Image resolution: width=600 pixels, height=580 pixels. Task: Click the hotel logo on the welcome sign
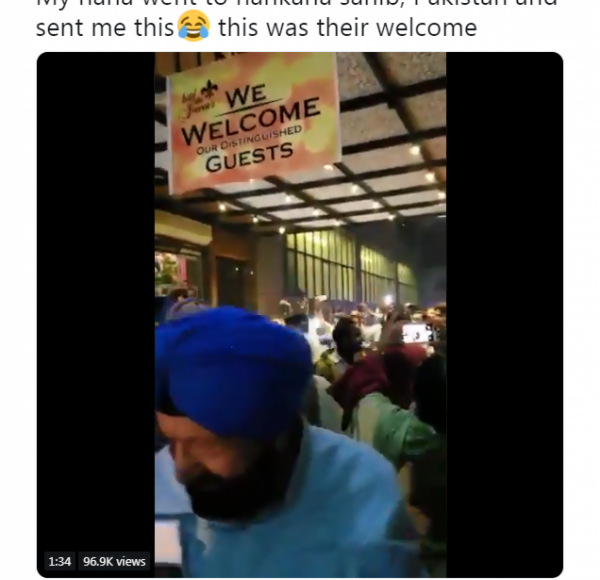200,99
